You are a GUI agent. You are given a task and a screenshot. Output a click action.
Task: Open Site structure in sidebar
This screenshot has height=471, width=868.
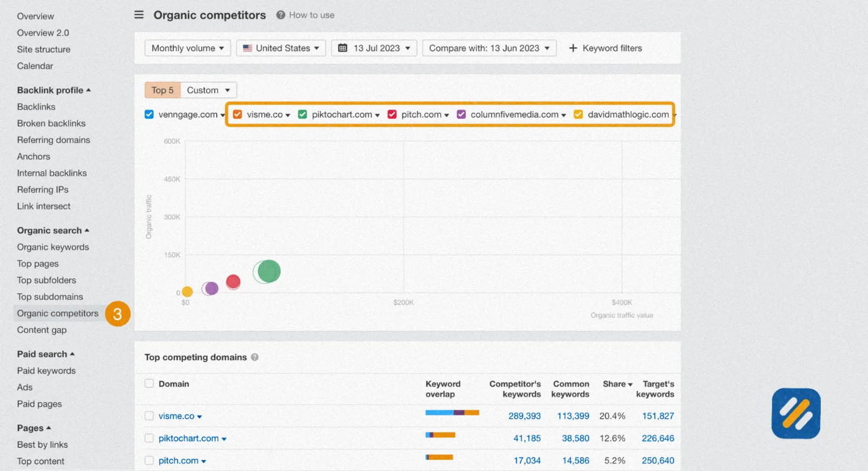(x=43, y=50)
